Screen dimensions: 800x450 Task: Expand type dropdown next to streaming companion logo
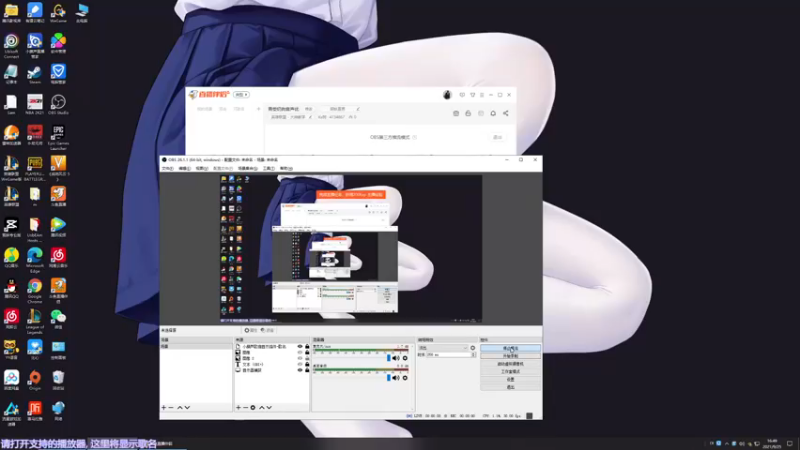point(241,95)
